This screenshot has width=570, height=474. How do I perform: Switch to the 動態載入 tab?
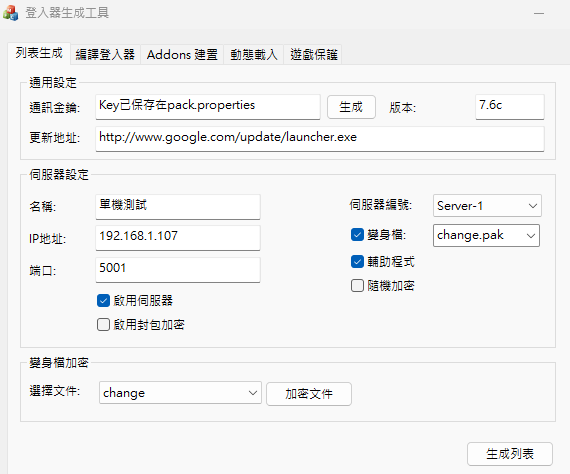tap(254, 55)
